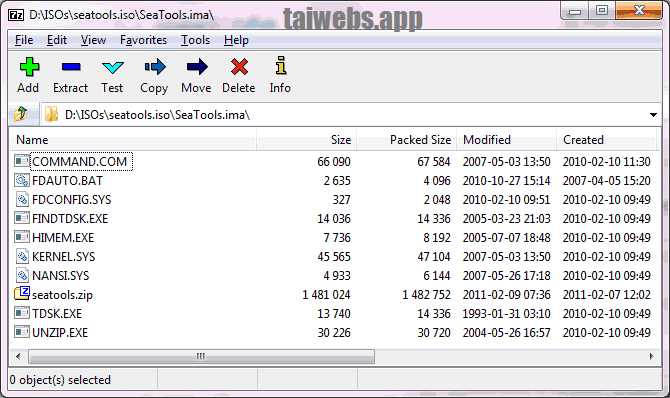Select the FDAUTO.BAT file name
This screenshot has width=670, height=398.
tap(68, 181)
